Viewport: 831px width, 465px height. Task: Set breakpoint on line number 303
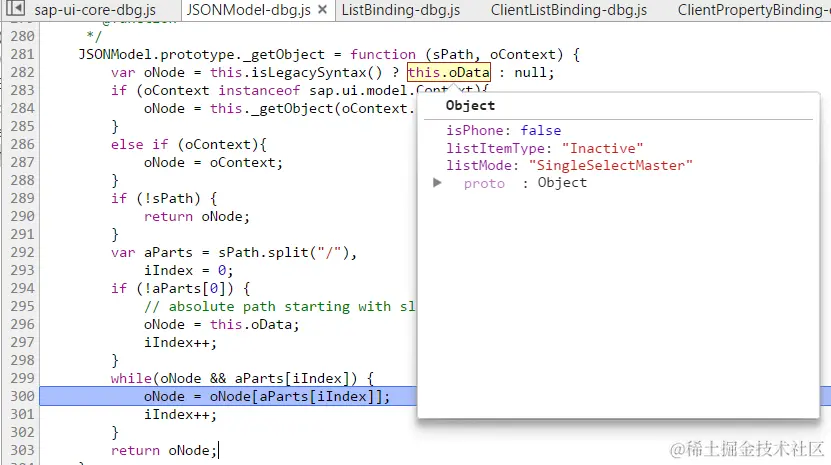click(x=22, y=450)
